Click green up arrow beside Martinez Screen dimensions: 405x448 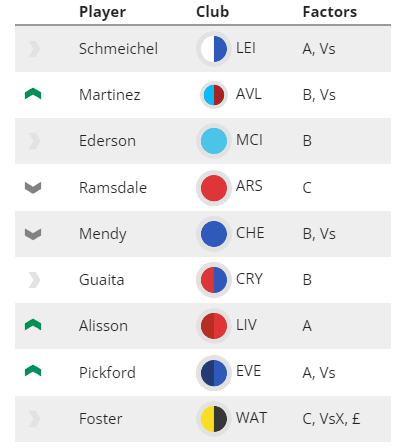point(33,94)
